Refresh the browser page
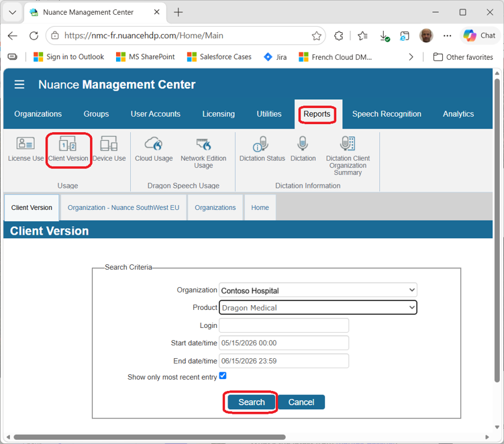Viewport: 504px width, 444px height. [34, 36]
